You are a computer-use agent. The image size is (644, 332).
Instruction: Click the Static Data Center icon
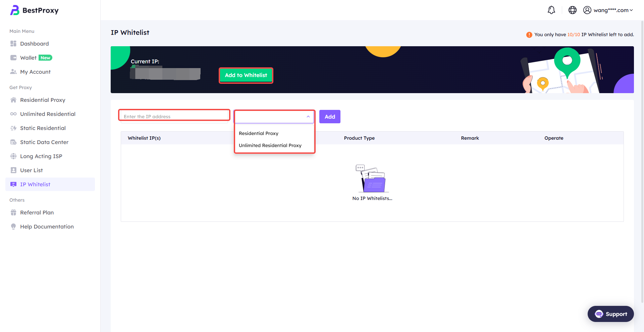coord(13,142)
